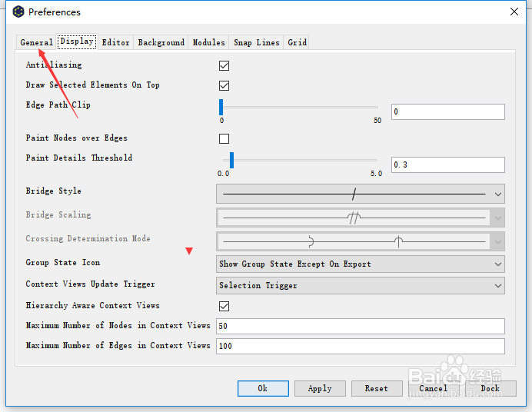Switch to the General tab
The image size is (532, 412).
pos(36,42)
